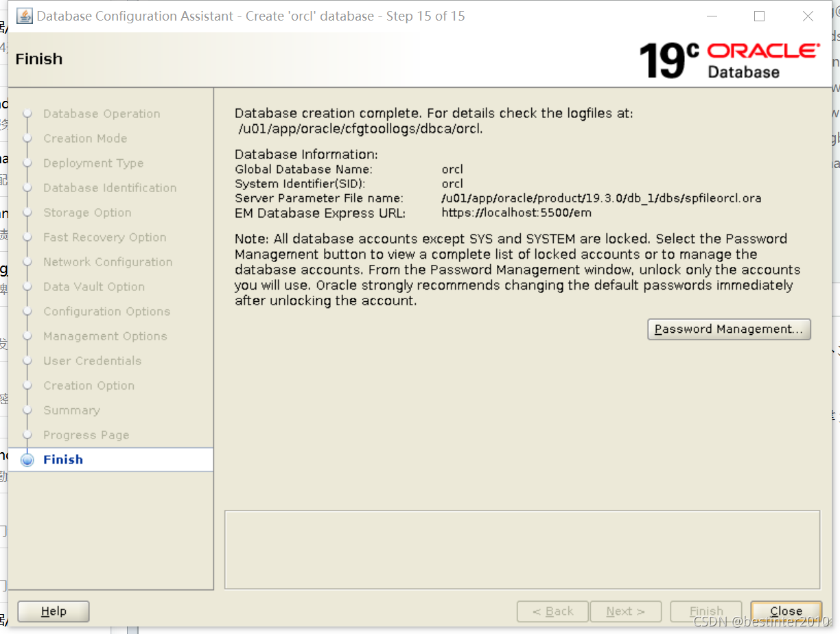Viewport: 840px width, 634px height.
Task: Maximize the Database Configuration Assistant window
Action: coord(759,16)
